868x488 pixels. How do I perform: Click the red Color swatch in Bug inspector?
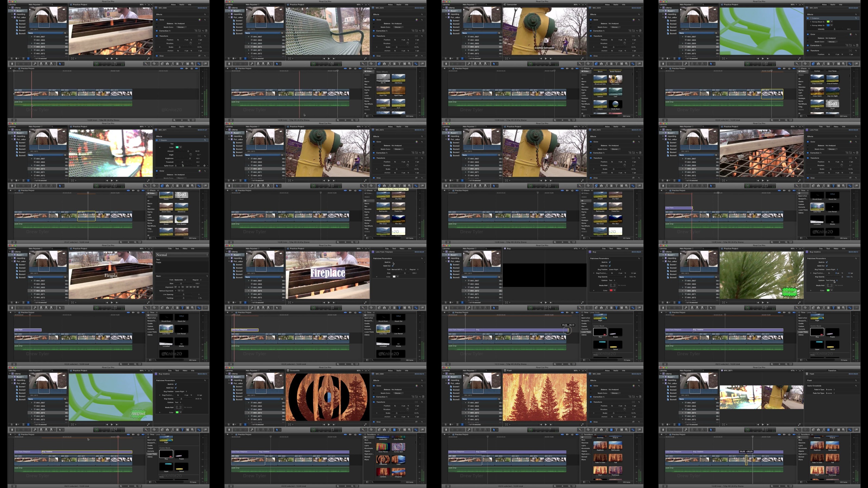(611, 290)
